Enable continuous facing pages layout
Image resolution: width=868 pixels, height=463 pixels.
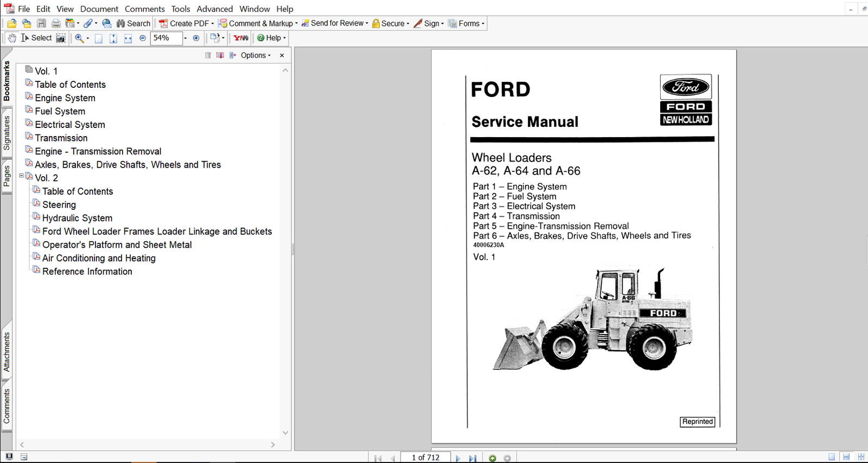coord(861,457)
